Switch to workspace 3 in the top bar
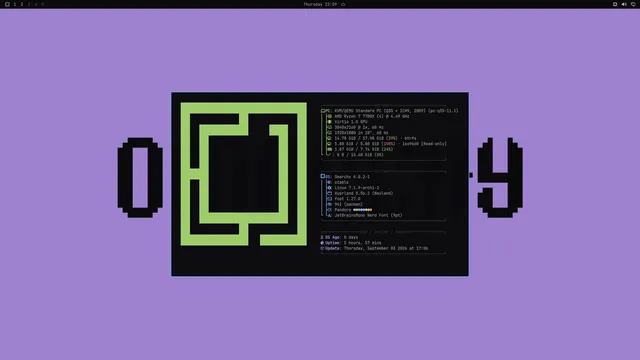The image size is (640, 360). click(29, 4)
